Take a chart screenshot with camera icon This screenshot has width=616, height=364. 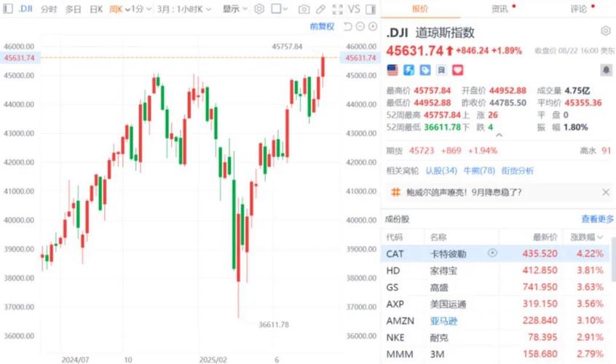(x=304, y=9)
